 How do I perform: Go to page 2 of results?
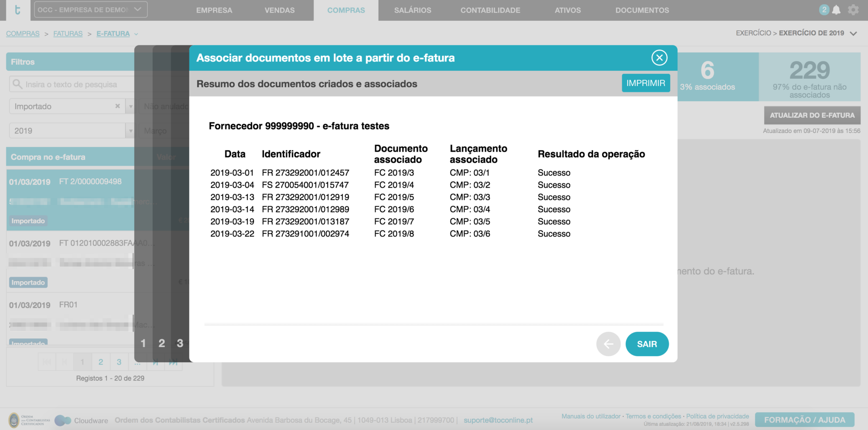coord(100,362)
